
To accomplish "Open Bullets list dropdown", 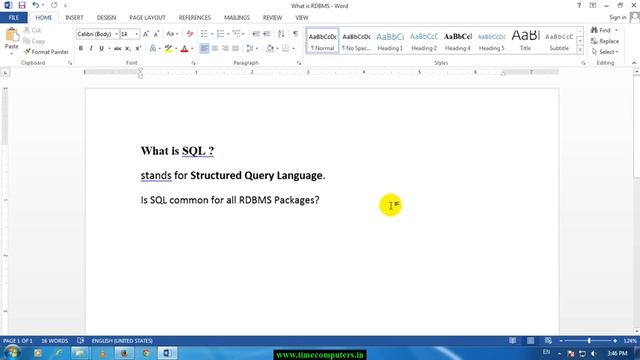I will [x=212, y=34].
